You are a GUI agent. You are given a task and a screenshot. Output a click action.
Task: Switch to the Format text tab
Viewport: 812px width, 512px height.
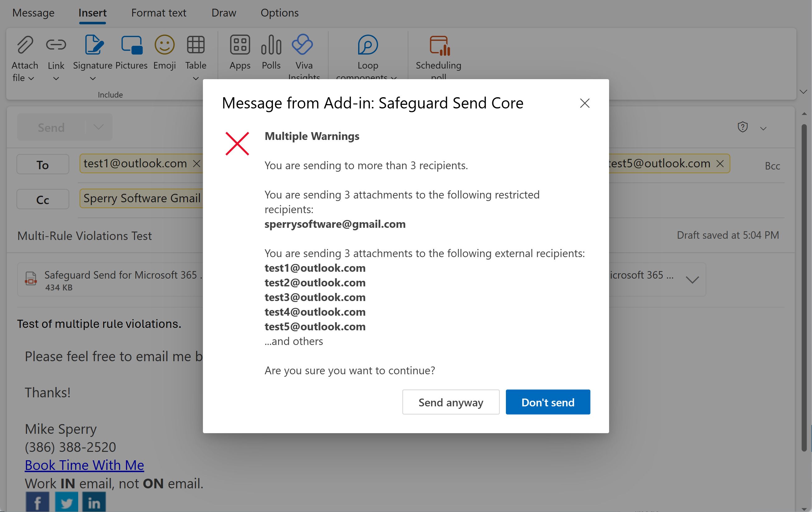(x=159, y=13)
